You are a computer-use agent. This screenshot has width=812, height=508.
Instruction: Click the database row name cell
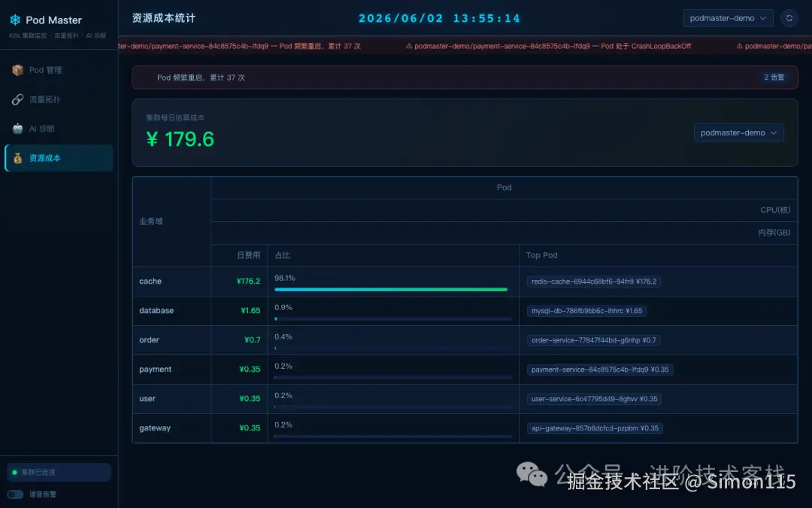[172, 311]
